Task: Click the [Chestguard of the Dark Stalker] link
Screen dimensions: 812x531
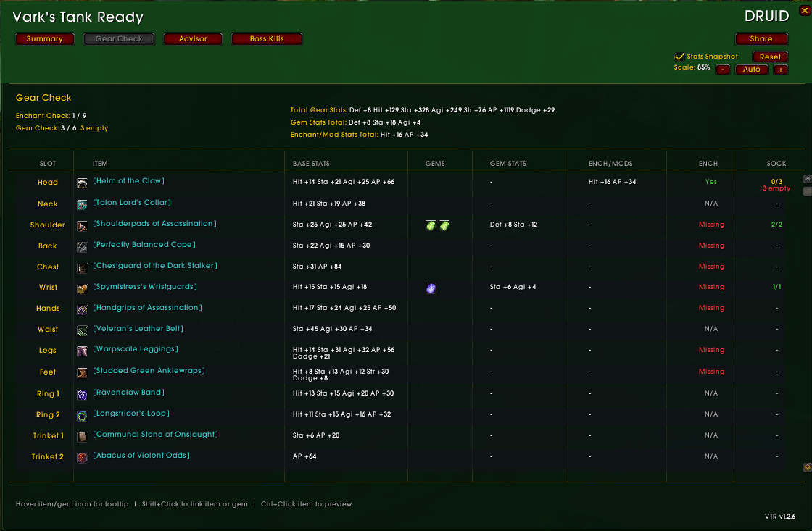Action: pyautogui.click(x=155, y=265)
